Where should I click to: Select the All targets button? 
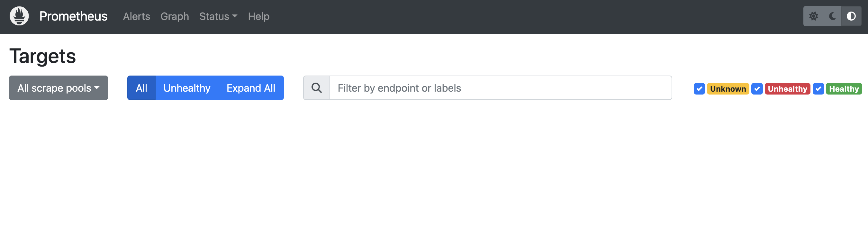(141, 88)
